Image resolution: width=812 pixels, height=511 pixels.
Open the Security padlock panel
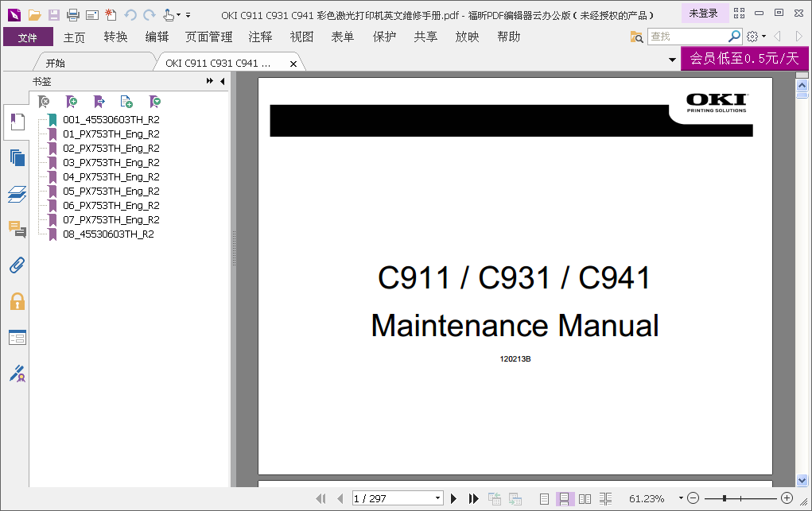coord(17,301)
